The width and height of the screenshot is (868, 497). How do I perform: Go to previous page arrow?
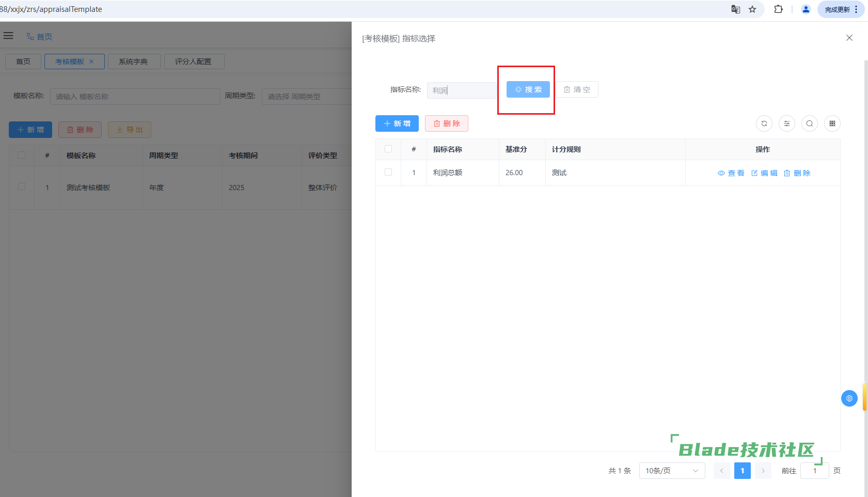(722, 471)
